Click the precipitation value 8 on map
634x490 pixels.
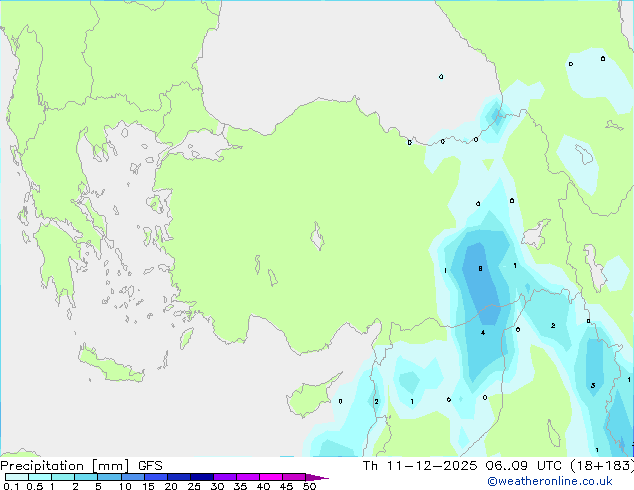[x=481, y=269]
